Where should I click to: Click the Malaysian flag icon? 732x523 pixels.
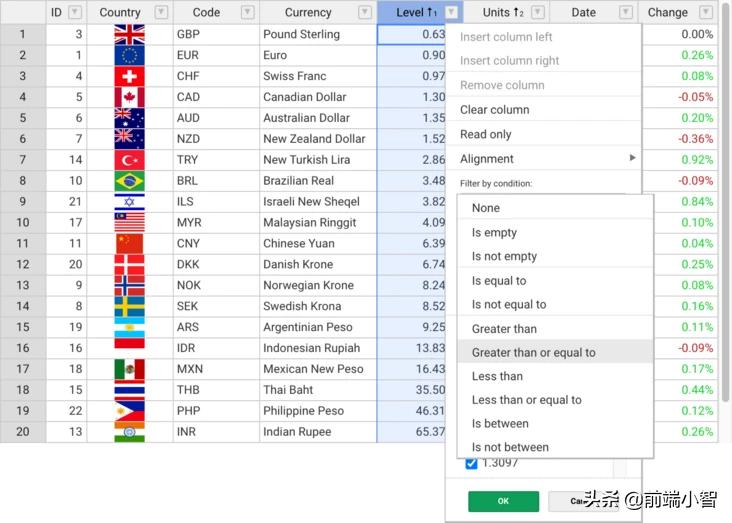pos(129,222)
